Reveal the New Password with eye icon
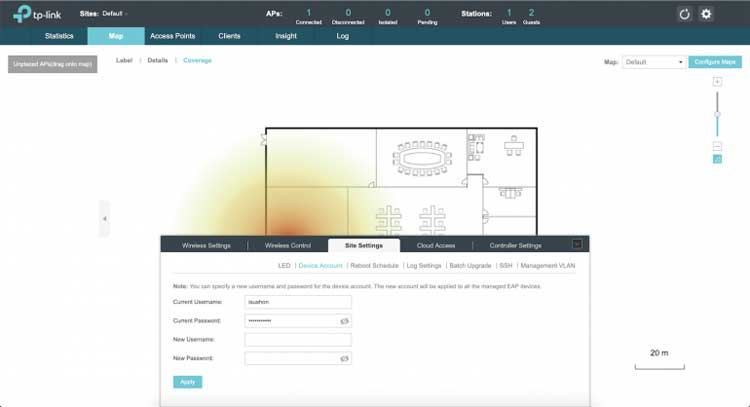Viewport: 750px width, 407px height. pyautogui.click(x=344, y=358)
